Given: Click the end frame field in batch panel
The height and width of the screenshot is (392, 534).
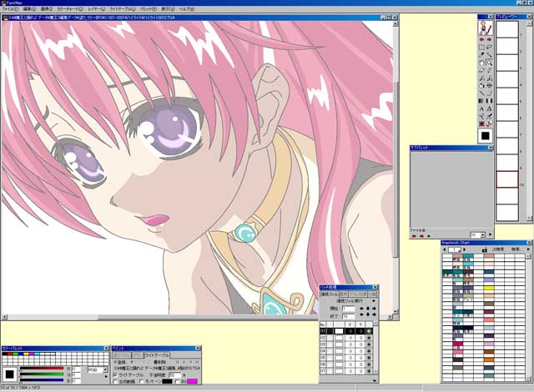Looking at the screenshot, I should 349,316.
